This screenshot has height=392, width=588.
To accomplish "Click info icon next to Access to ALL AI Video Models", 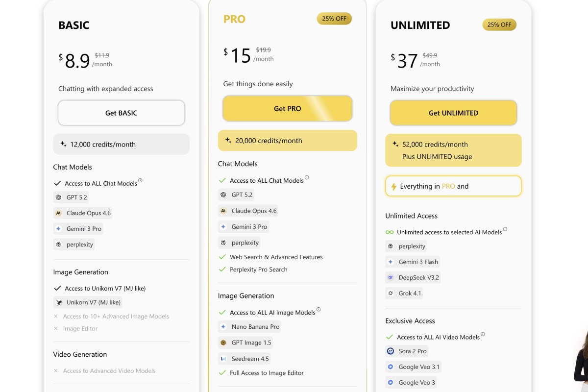I will [483, 334].
